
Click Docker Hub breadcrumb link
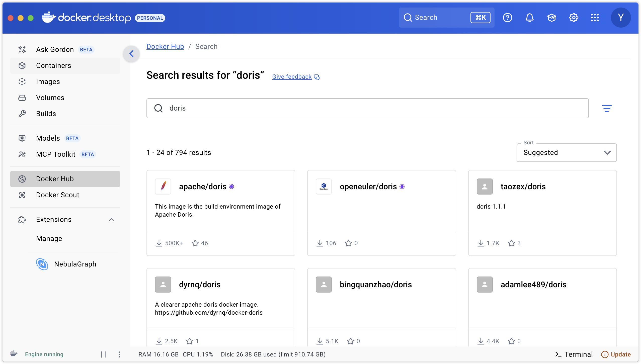point(165,47)
